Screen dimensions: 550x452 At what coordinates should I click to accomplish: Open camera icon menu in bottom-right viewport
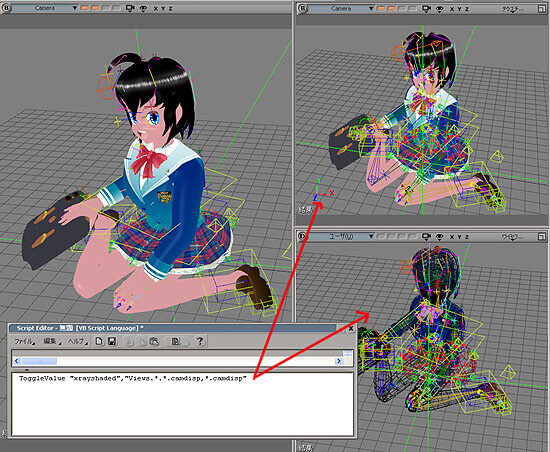(x=427, y=237)
